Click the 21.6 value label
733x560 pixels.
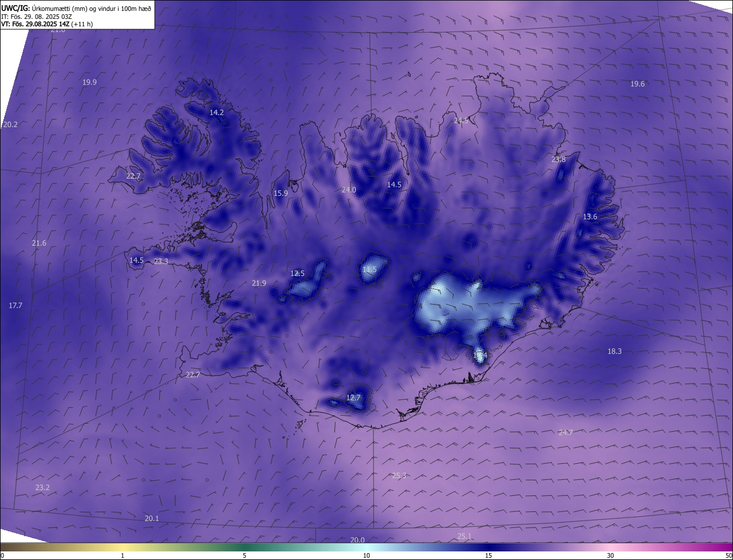coord(39,243)
